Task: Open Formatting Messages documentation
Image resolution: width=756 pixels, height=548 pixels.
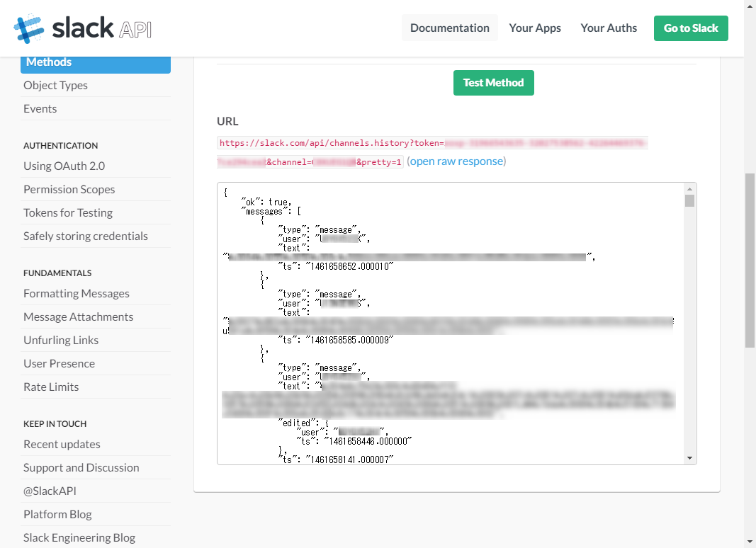Action: pyautogui.click(x=76, y=293)
